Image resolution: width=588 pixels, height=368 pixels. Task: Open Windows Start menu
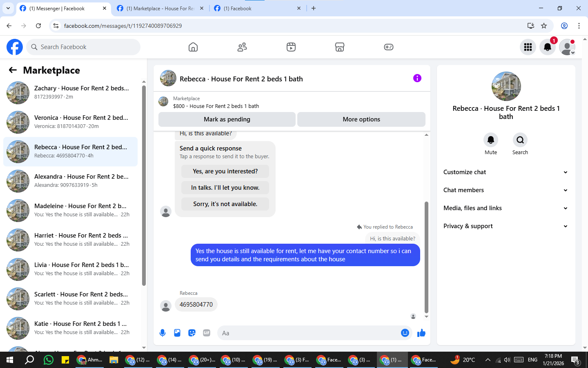[10, 360]
